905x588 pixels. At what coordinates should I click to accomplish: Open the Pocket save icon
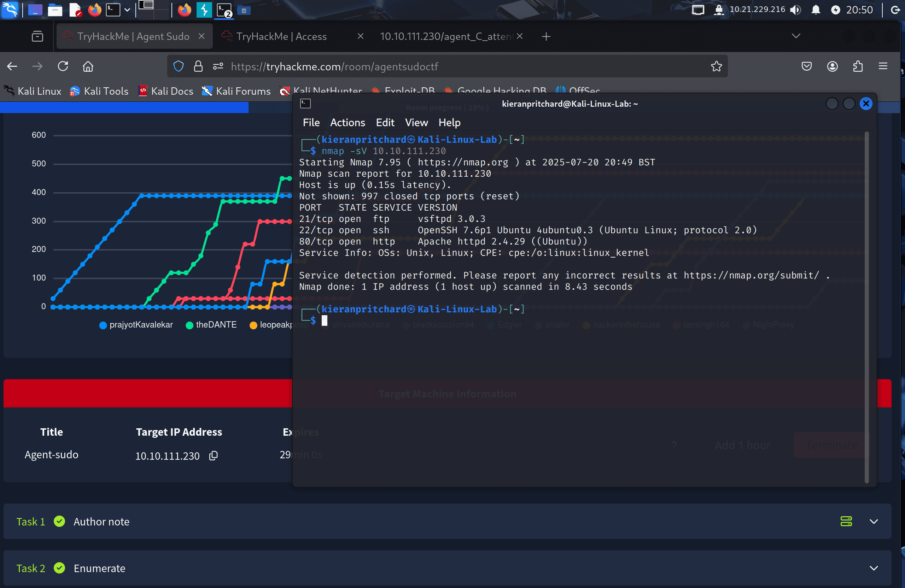click(x=806, y=66)
